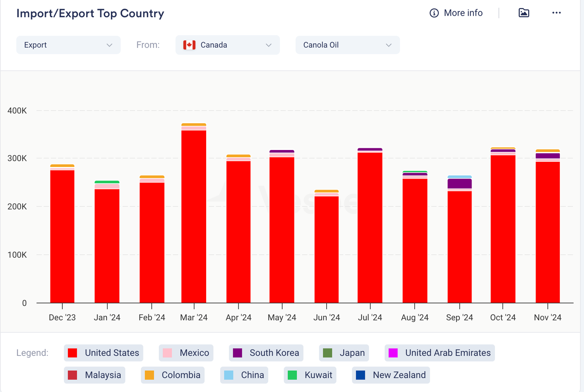Click the Sep '24 South Korea bar segment
Screen dimensions: 584x392
point(460,184)
